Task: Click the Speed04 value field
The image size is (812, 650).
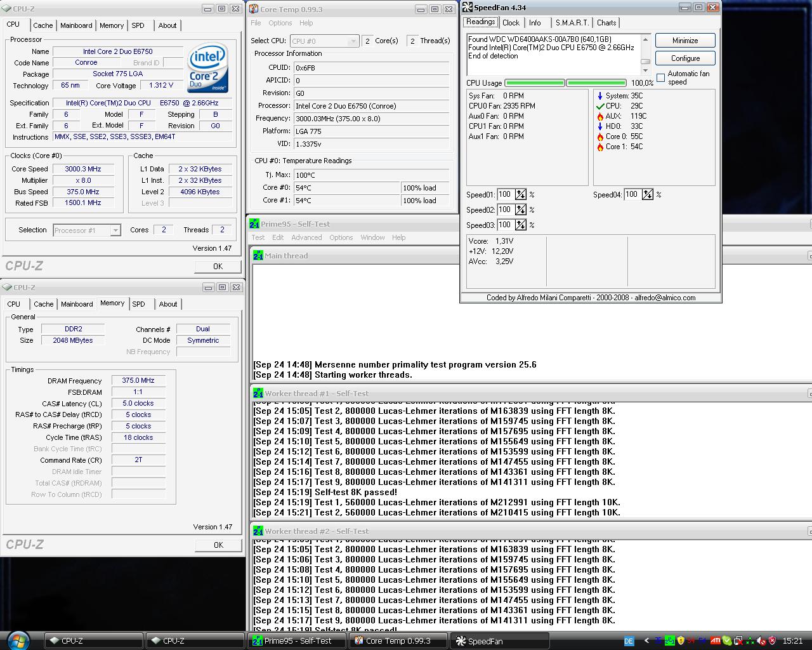Action: (632, 194)
